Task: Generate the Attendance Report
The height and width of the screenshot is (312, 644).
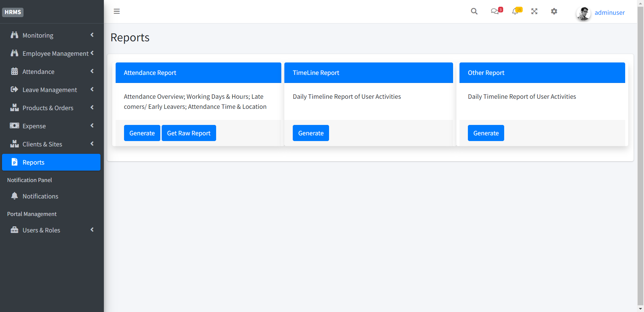Action: (142, 133)
